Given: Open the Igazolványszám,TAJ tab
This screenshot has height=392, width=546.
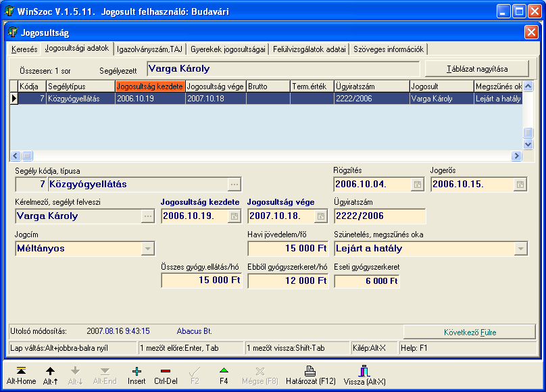Looking at the screenshot, I should point(150,49).
